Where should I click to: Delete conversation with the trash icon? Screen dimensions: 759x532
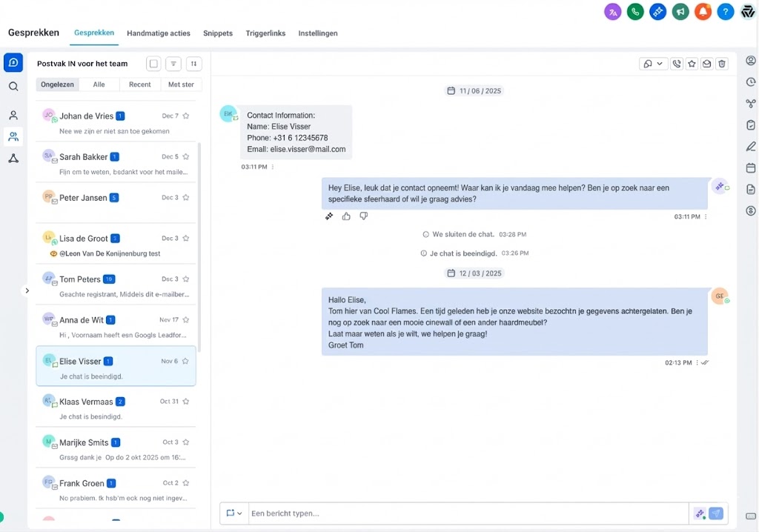[x=722, y=64]
